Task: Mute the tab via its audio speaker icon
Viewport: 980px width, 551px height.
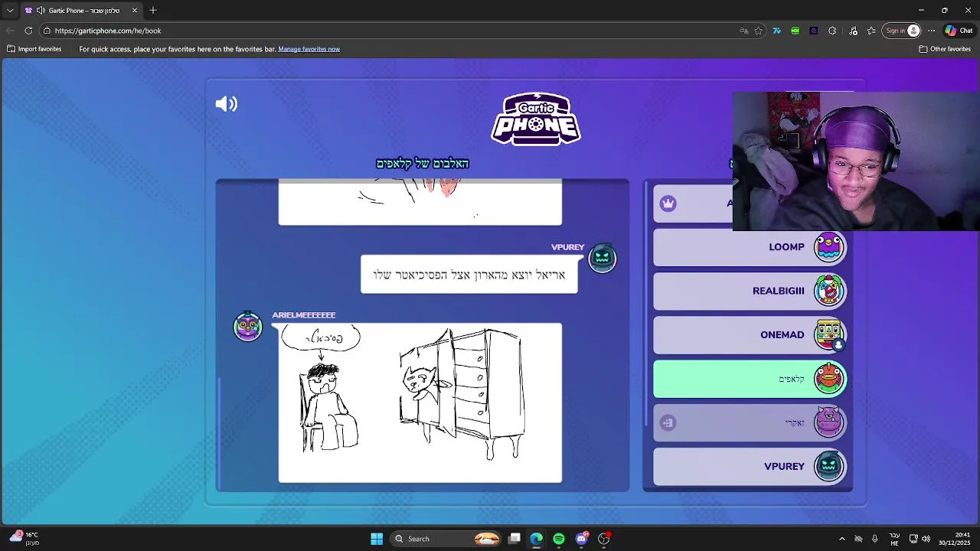Action: click(41, 11)
